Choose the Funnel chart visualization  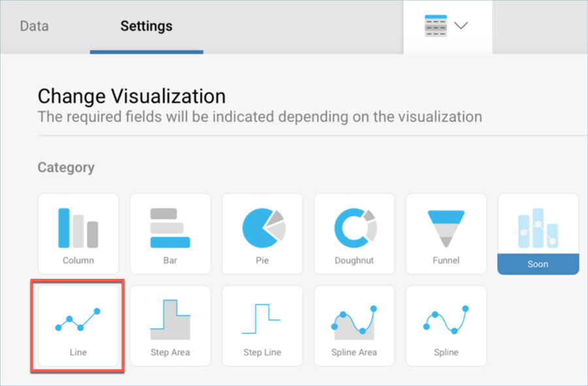click(446, 233)
